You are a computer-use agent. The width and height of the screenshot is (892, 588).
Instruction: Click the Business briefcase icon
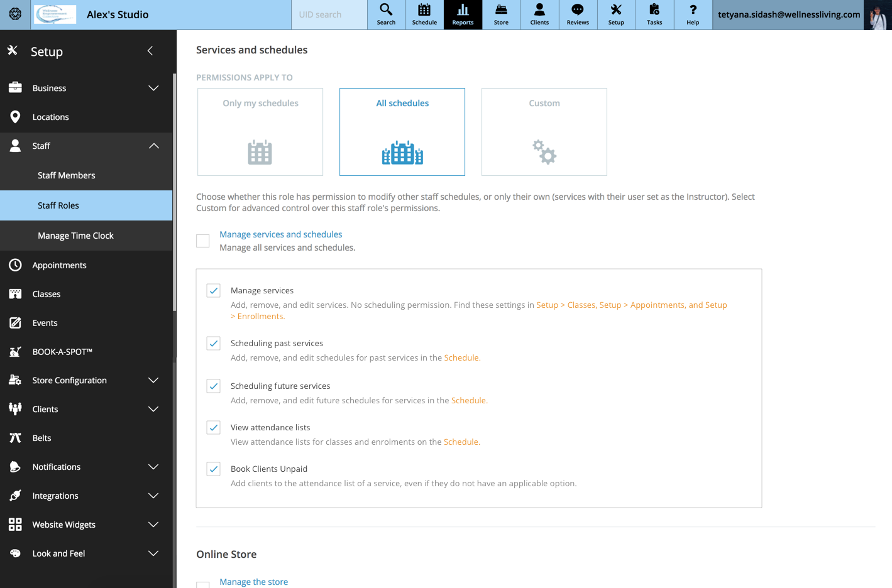[15, 88]
